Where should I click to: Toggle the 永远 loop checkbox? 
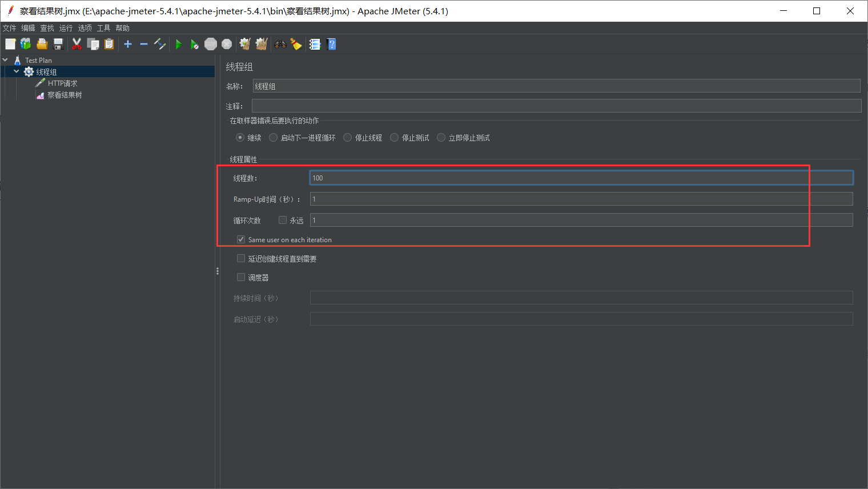click(x=282, y=220)
